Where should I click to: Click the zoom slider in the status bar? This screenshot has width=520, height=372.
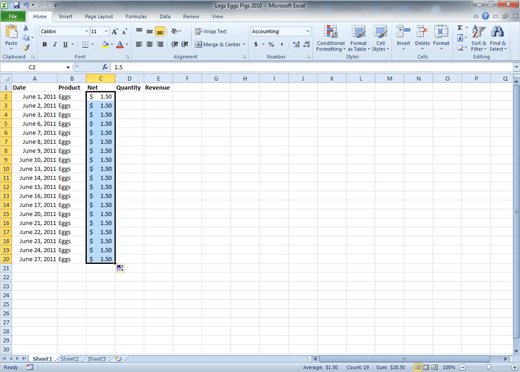click(x=489, y=367)
